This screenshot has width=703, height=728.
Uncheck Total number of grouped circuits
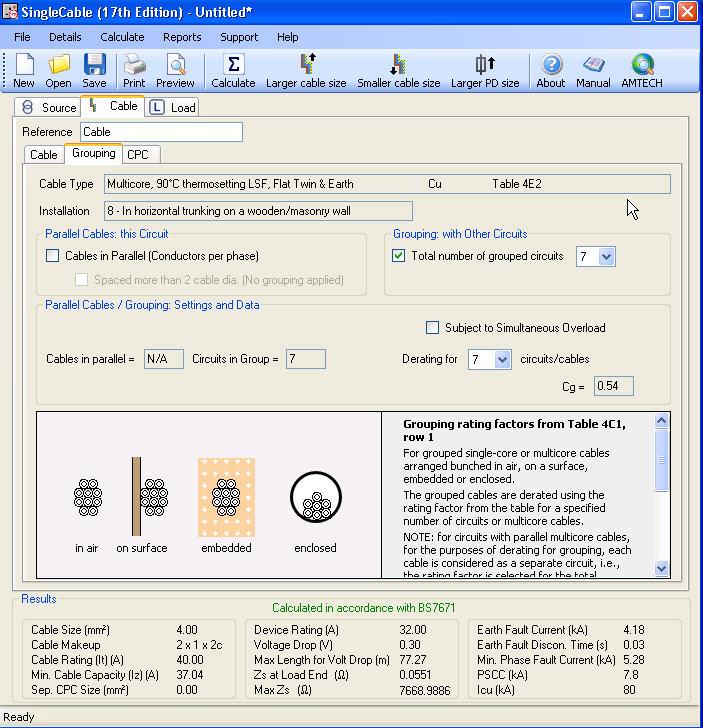(x=399, y=256)
